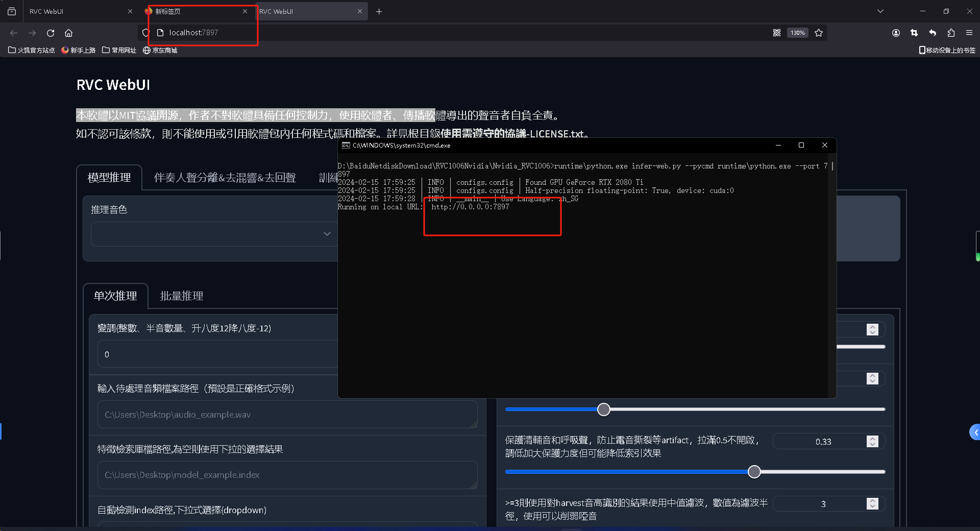The image size is (980, 531).
Task: Click the top stepper arrows right of cmd window
Action: point(872,330)
